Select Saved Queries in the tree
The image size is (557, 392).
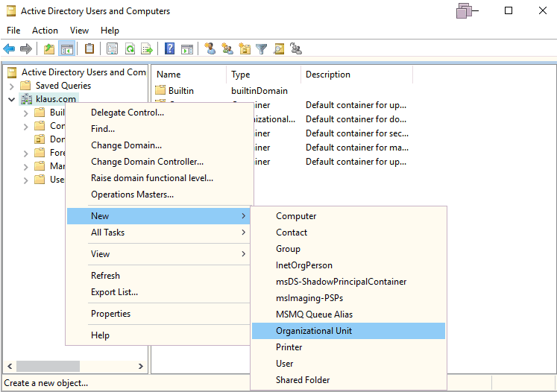click(x=63, y=86)
